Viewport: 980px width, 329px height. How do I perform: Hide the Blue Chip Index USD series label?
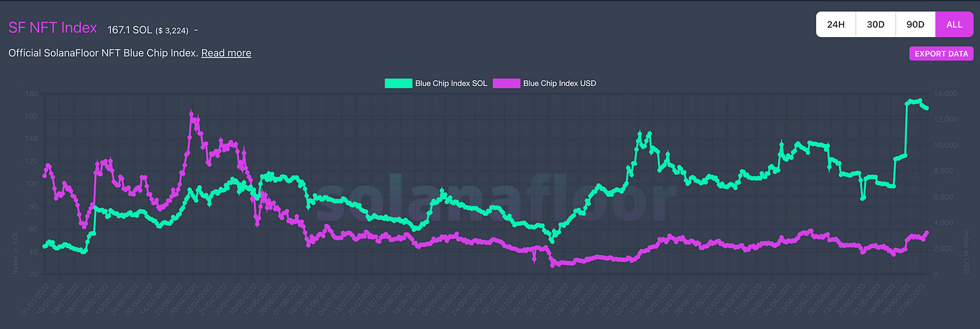click(x=559, y=83)
